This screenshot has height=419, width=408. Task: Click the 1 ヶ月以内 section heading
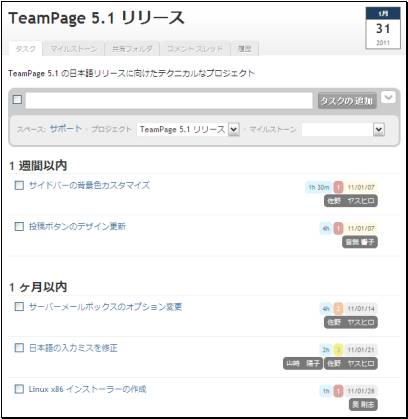click(38, 287)
